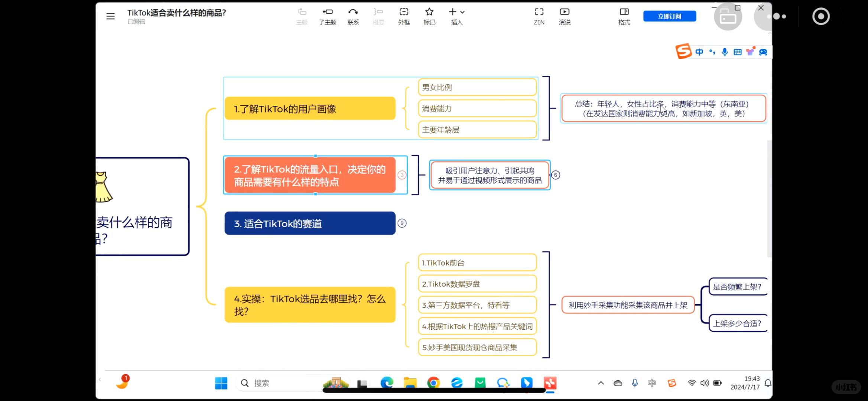This screenshot has width=868, height=401.
Task: Click the vertical scrollbar of the canvas
Action: click(x=769, y=199)
